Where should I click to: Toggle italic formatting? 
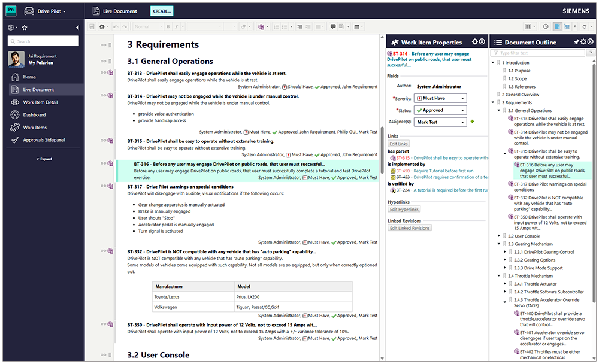tap(177, 26)
